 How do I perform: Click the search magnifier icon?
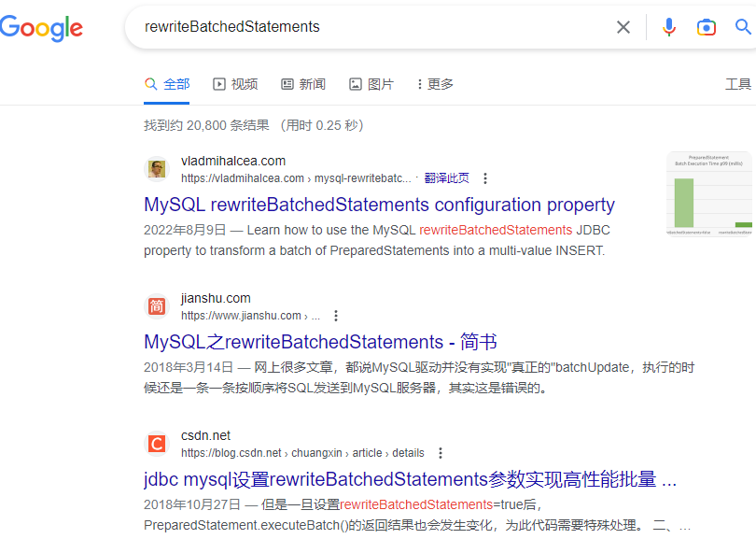click(x=741, y=27)
